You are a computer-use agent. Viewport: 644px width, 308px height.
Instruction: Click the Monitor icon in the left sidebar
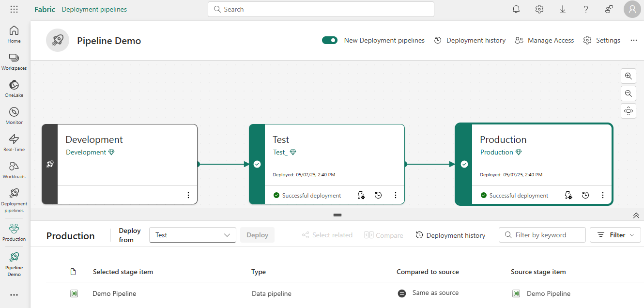[x=14, y=115]
